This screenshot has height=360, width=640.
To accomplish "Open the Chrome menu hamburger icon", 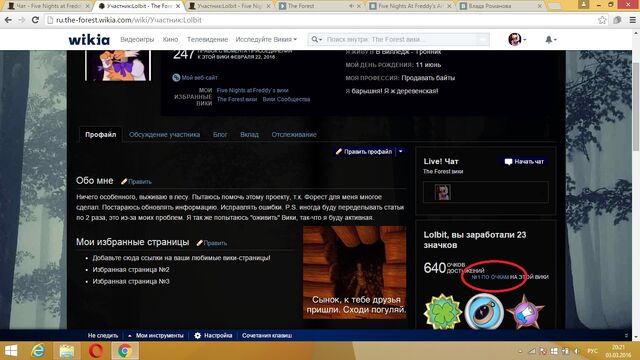I will pyautogui.click(x=633, y=20).
